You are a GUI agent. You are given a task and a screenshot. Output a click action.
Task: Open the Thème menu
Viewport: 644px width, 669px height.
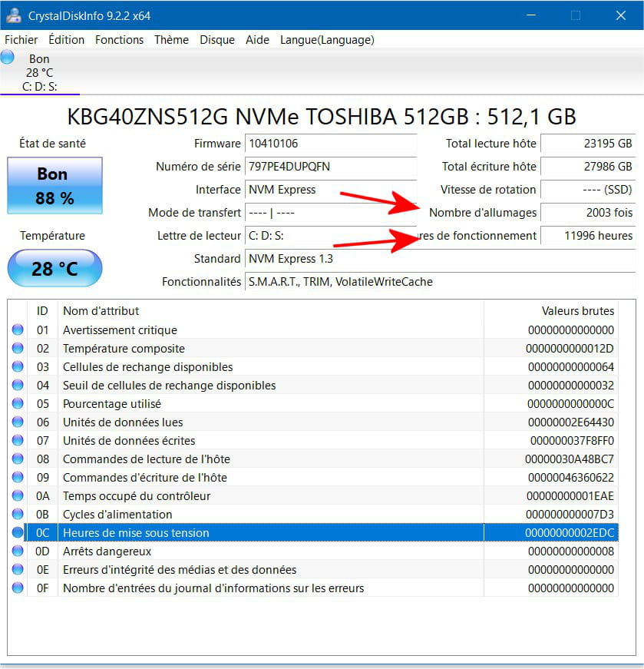click(x=171, y=40)
